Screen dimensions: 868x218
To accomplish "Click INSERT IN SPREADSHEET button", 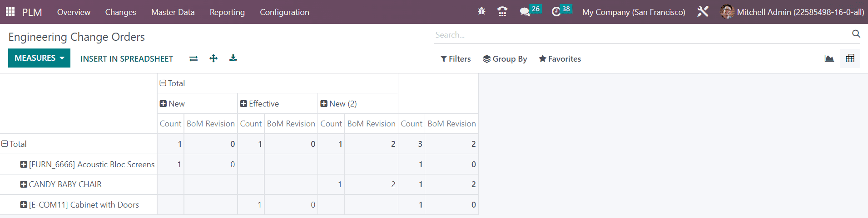I will tap(127, 58).
